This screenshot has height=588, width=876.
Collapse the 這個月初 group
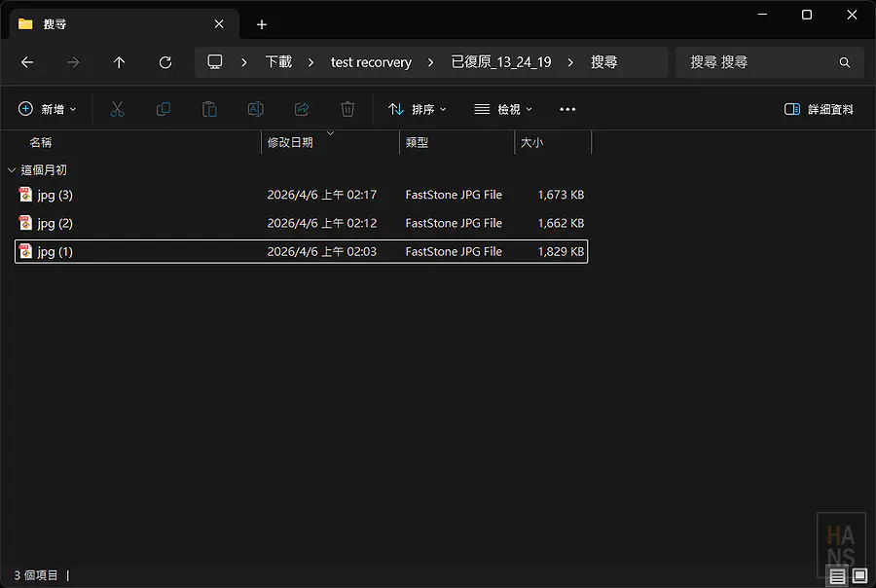pyautogui.click(x=12, y=168)
